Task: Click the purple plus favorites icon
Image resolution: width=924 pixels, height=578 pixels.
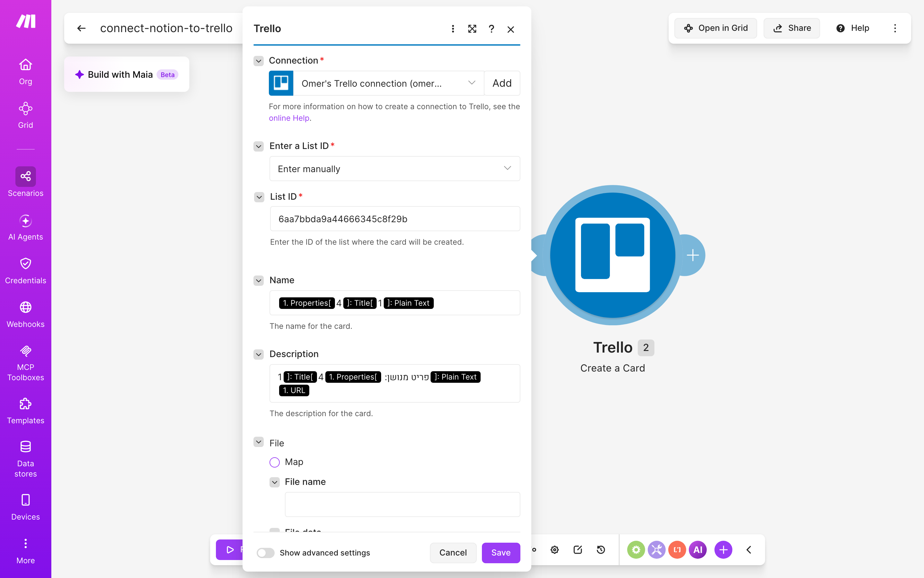Action: tap(723, 550)
